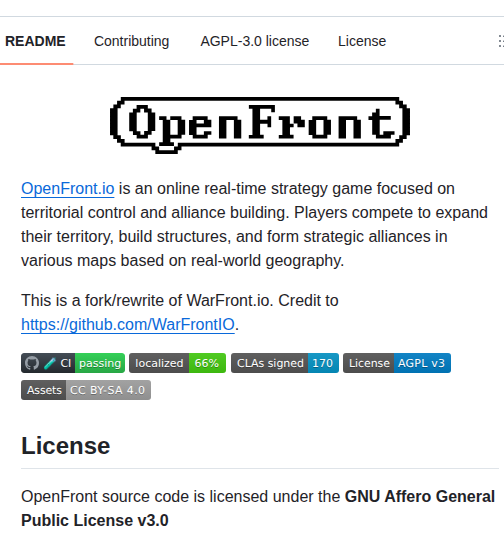Switch to the README tab
The height and width of the screenshot is (541, 504).
(35, 41)
